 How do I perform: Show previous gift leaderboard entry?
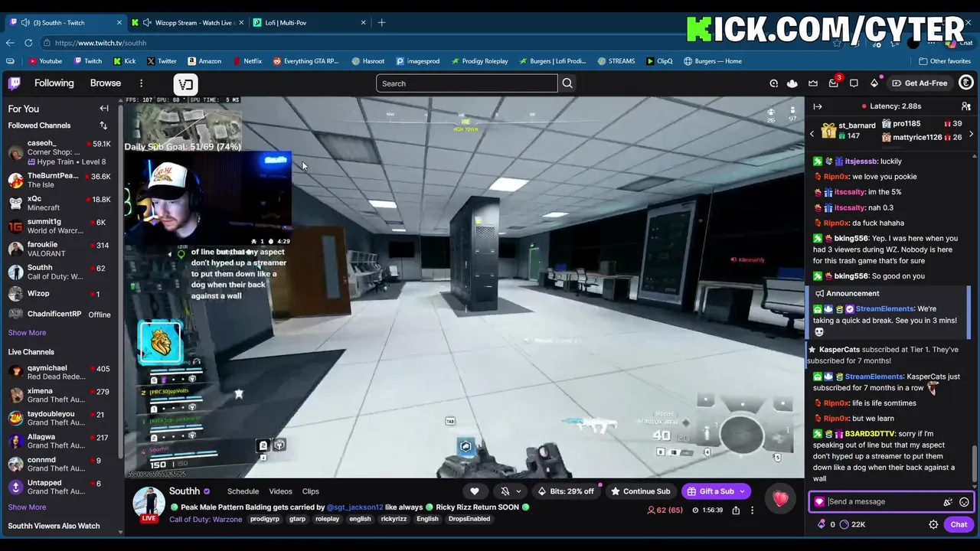coord(812,134)
